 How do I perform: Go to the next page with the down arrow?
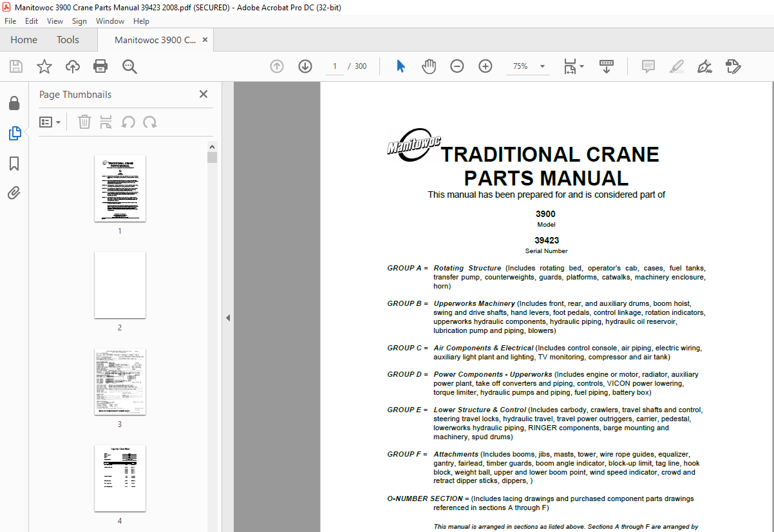coord(305,66)
